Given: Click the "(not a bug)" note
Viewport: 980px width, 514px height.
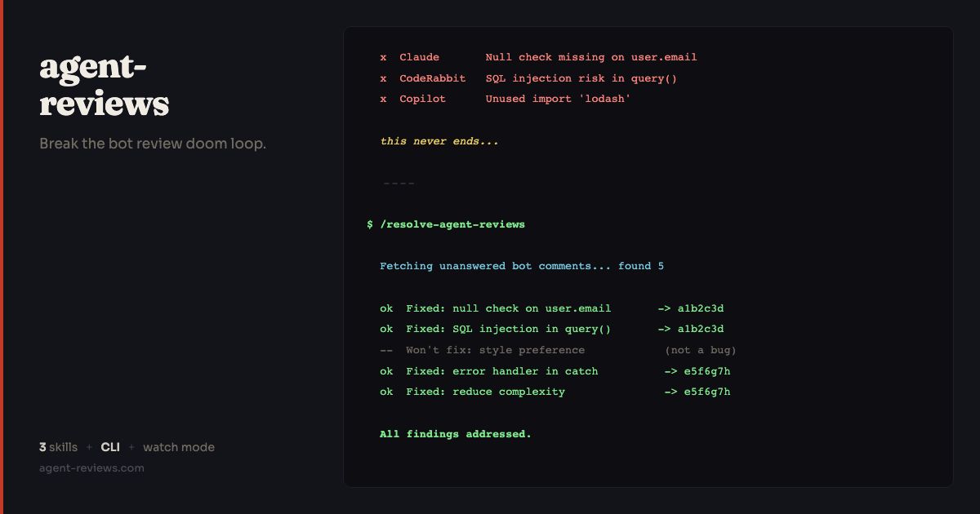Looking at the screenshot, I should pos(700,350).
